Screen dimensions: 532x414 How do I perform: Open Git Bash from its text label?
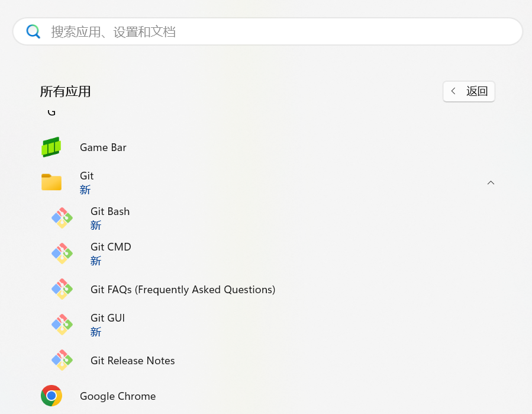tap(110, 211)
